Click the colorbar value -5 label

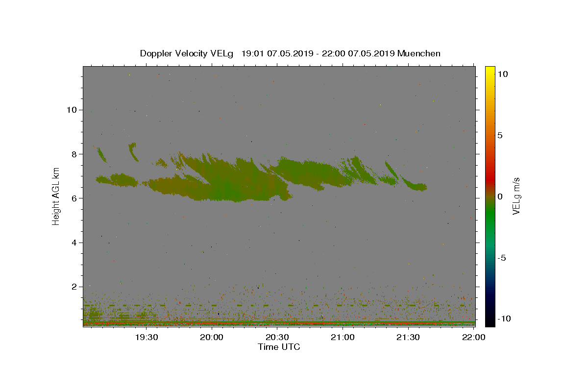(501, 258)
